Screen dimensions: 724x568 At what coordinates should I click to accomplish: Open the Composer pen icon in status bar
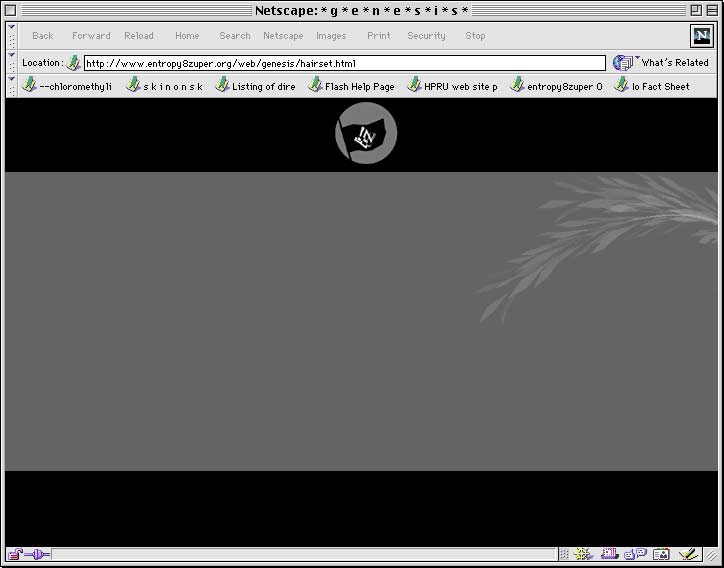(687, 554)
